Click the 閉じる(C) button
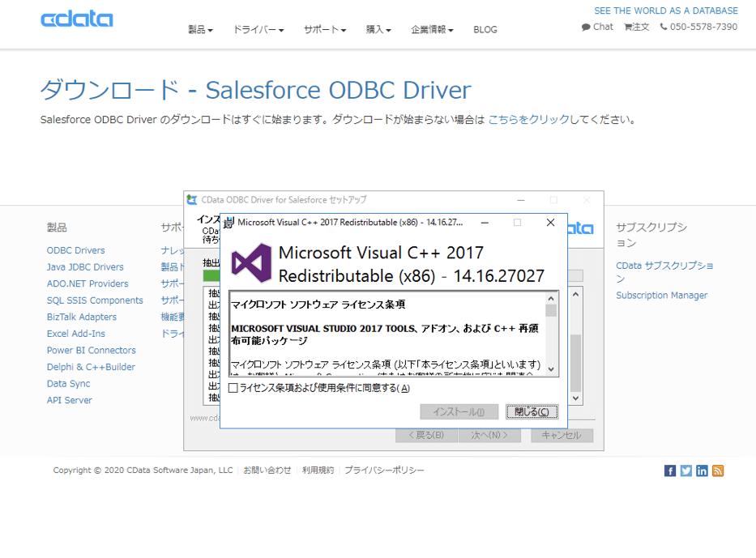The width and height of the screenshot is (756, 558). [x=532, y=412]
